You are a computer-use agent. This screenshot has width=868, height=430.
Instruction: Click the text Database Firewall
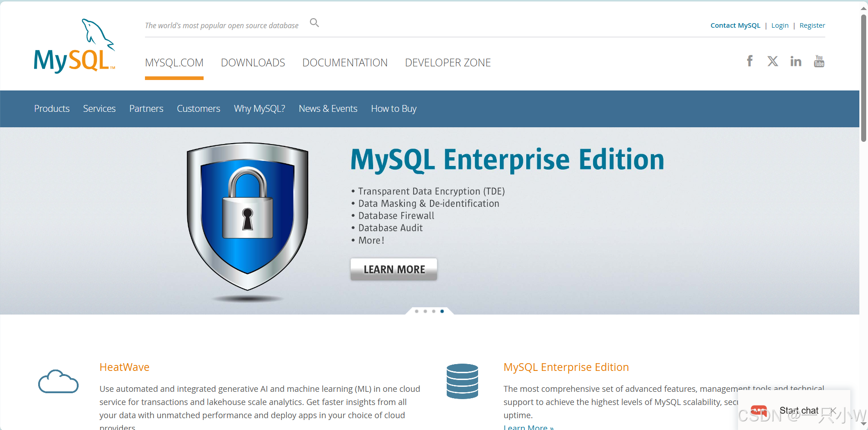(x=396, y=216)
